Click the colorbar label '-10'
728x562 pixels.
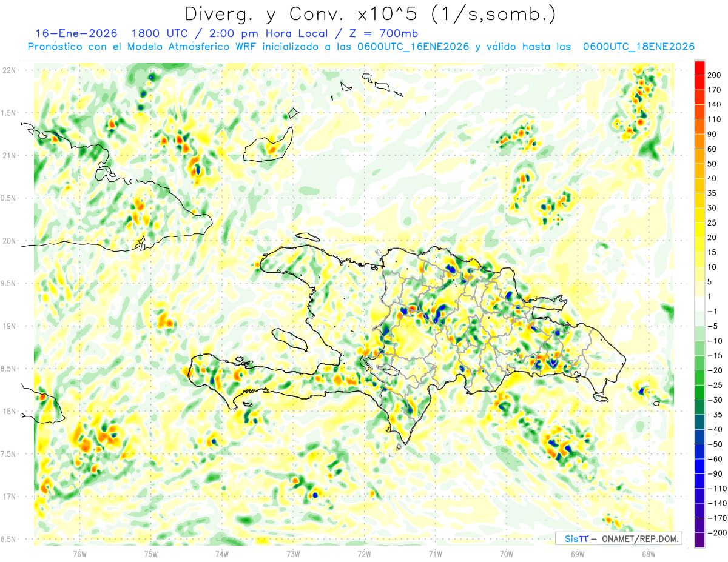715,341
